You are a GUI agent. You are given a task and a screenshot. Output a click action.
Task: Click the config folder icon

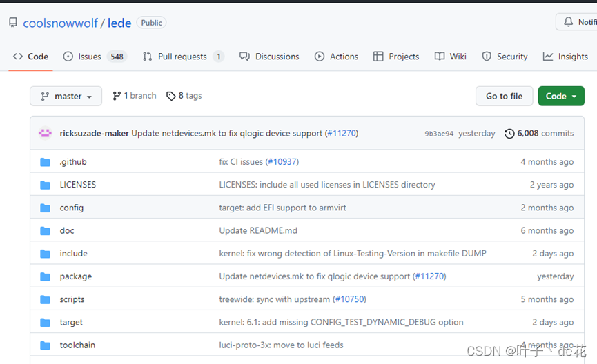46,208
